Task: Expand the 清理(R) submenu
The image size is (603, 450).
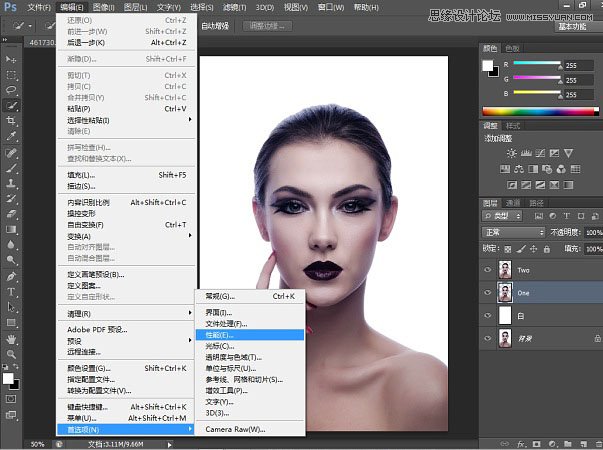Action: 127,313
